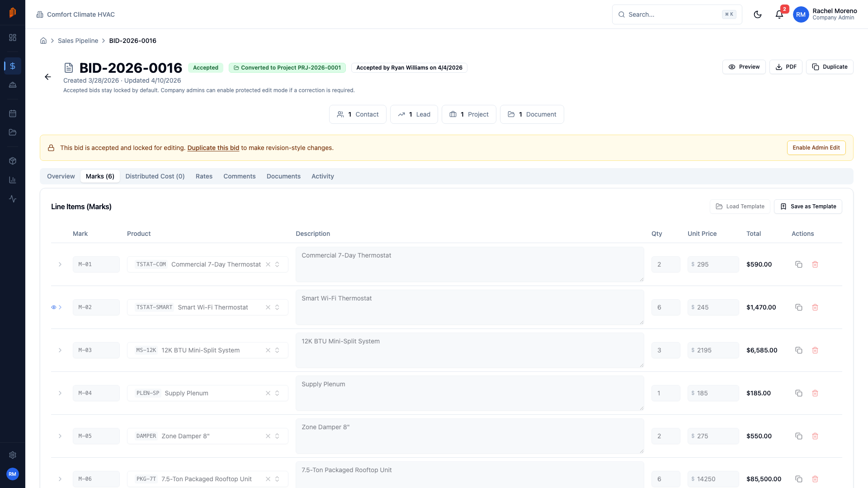Focus the Search field

(677, 14)
